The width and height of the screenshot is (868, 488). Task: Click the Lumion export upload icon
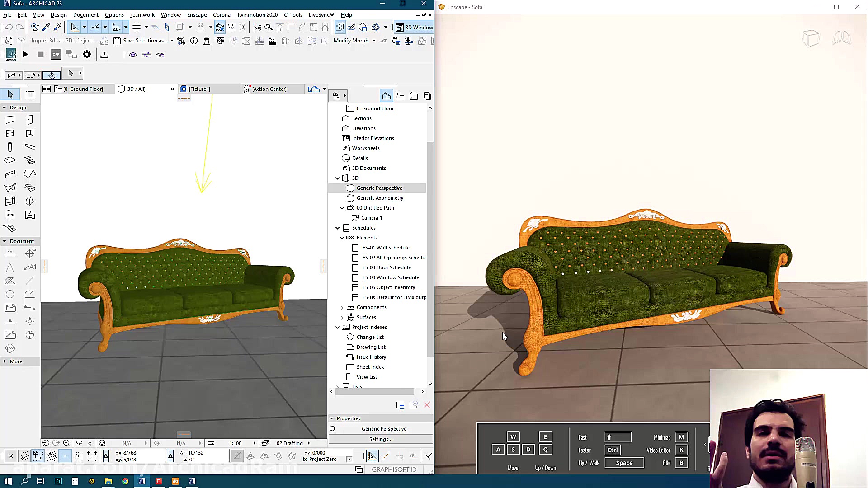[x=104, y=55]
